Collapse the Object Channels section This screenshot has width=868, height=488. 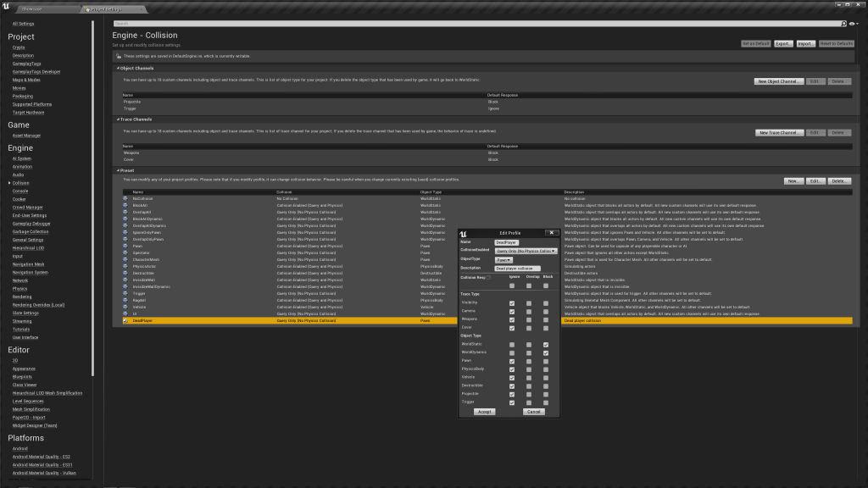click(x=118, y=68)
